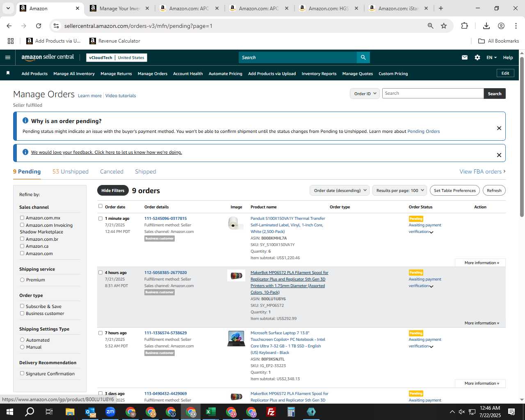The image size is (525, 420).
Task: Open Excel from the taskbar
Action: coord(211,412)
